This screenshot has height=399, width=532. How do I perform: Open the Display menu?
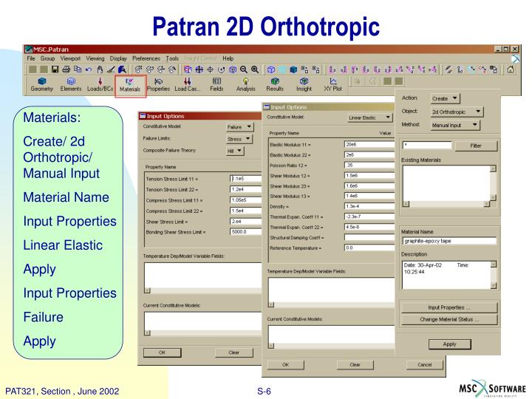click(x=118, y=58)
